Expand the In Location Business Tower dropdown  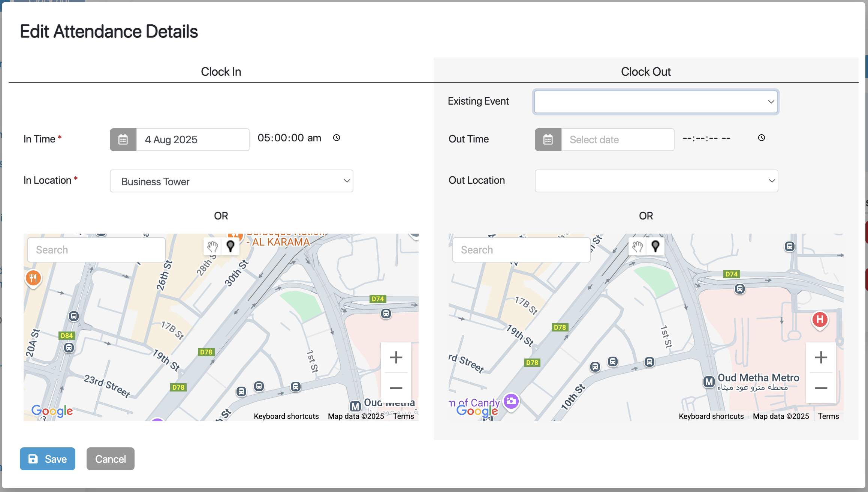(x=231, y=181)
